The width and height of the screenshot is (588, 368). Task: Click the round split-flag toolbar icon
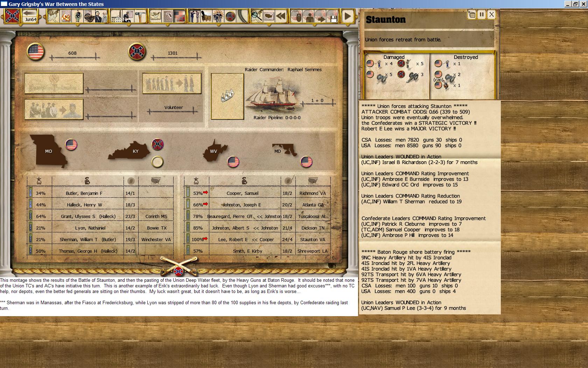pyautogui.click(x=230, y=16)
